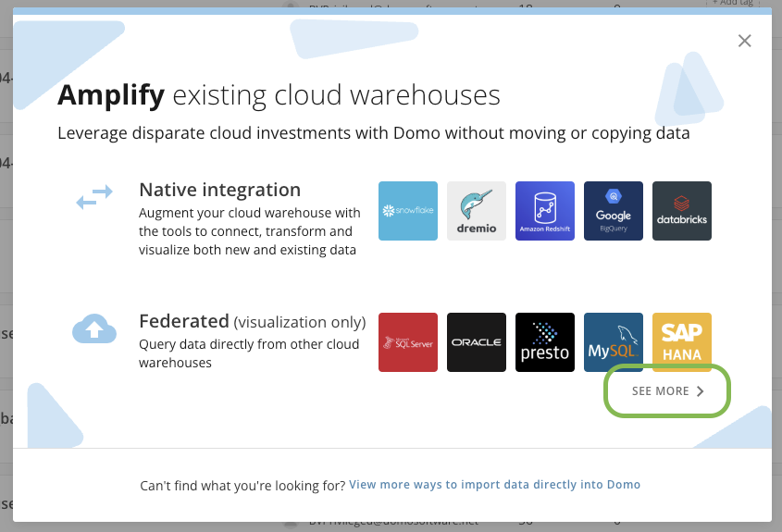Viewport: 782px width, 532px height.
Task: Select the MySQL federated connector
Action: 614,342
